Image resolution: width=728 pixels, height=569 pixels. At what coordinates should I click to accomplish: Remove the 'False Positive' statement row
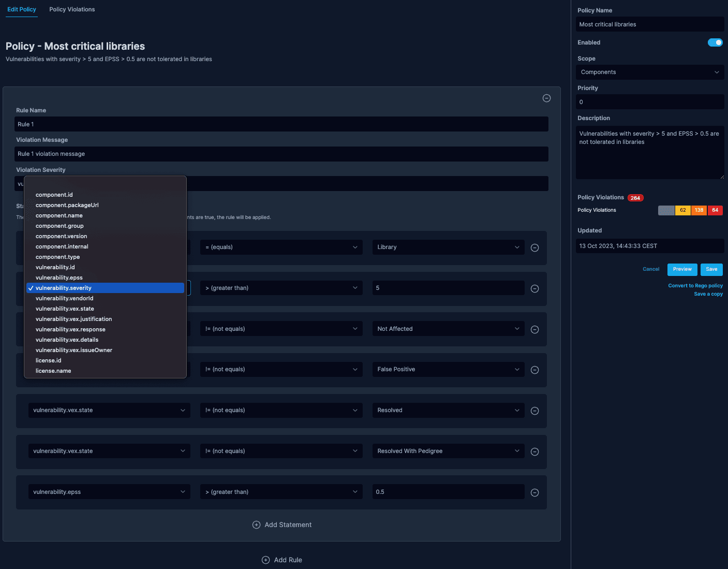(x=534, y=369)
